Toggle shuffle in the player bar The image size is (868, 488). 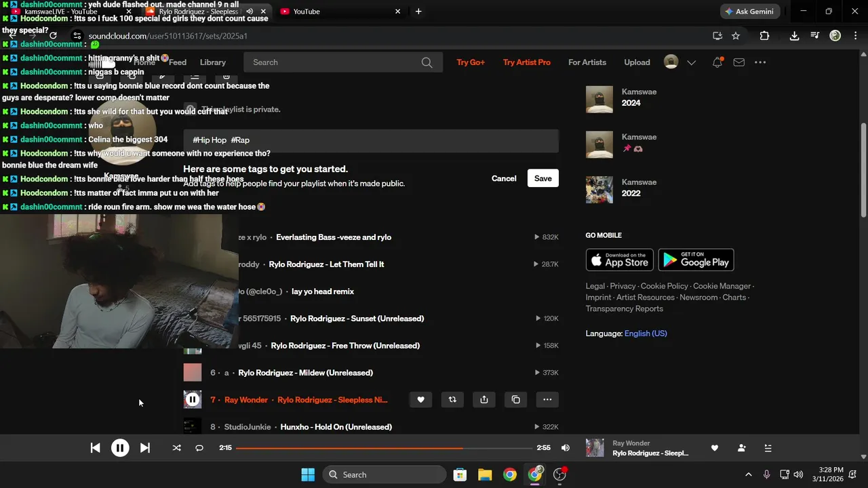point(177,448)
